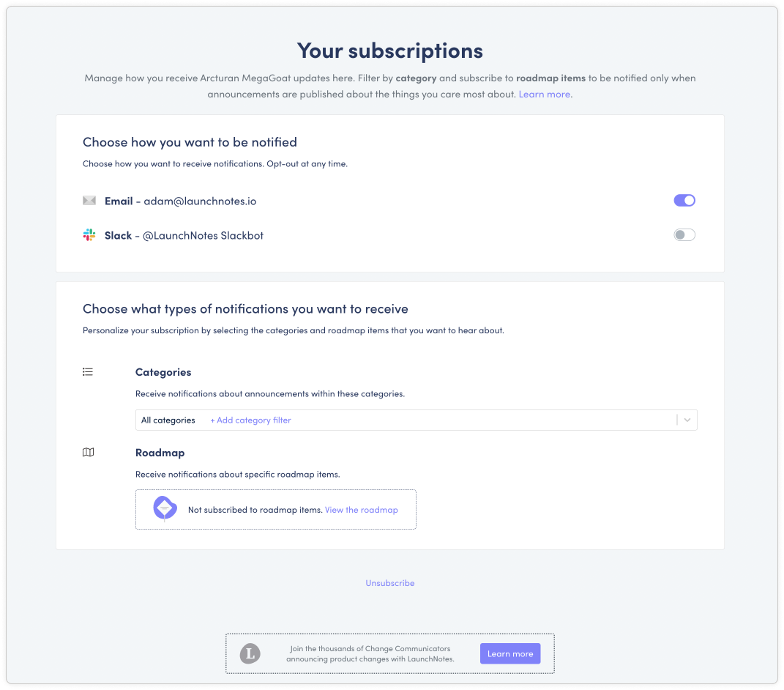This screenshot has width=784, height=690.
Task: Expand the categories dropdown chevron
Action: point(687,420)
